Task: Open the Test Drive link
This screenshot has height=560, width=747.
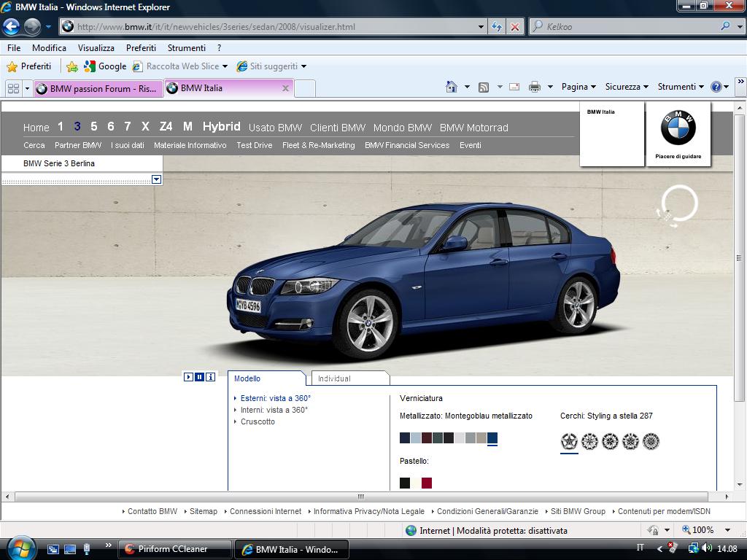Action: (255, 145)
